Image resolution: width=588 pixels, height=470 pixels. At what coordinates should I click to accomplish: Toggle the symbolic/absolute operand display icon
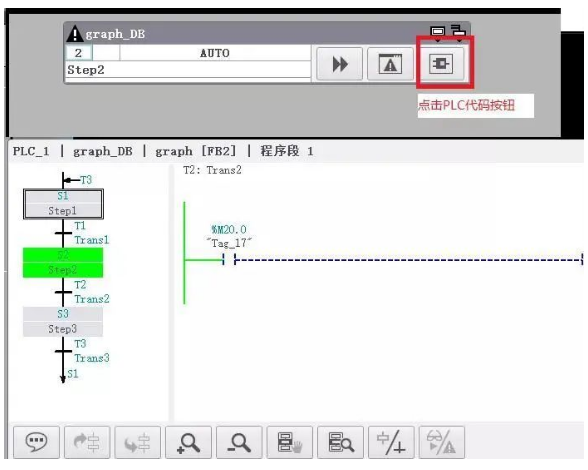(391, 442)
